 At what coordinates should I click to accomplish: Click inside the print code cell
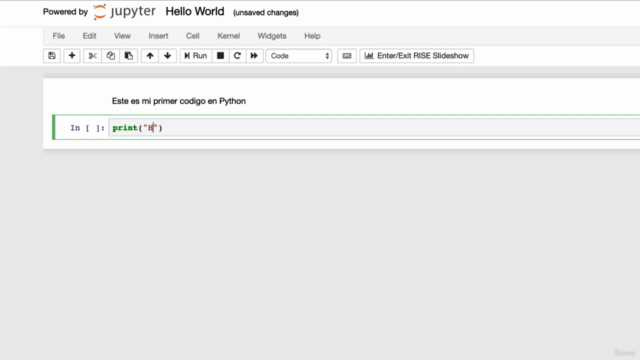374,128
